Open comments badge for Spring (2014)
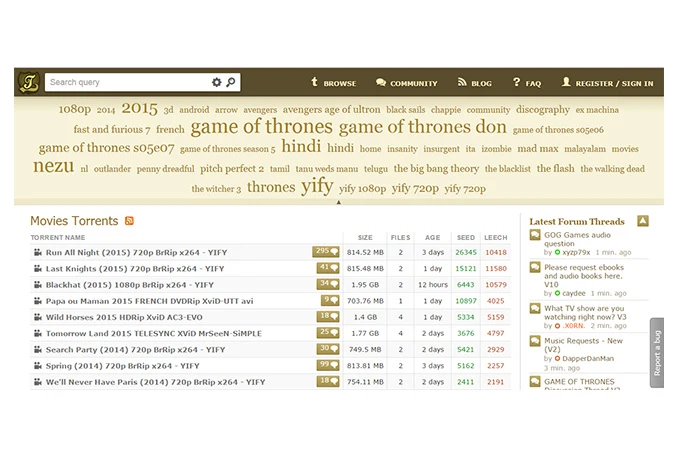 coord(328,365)
